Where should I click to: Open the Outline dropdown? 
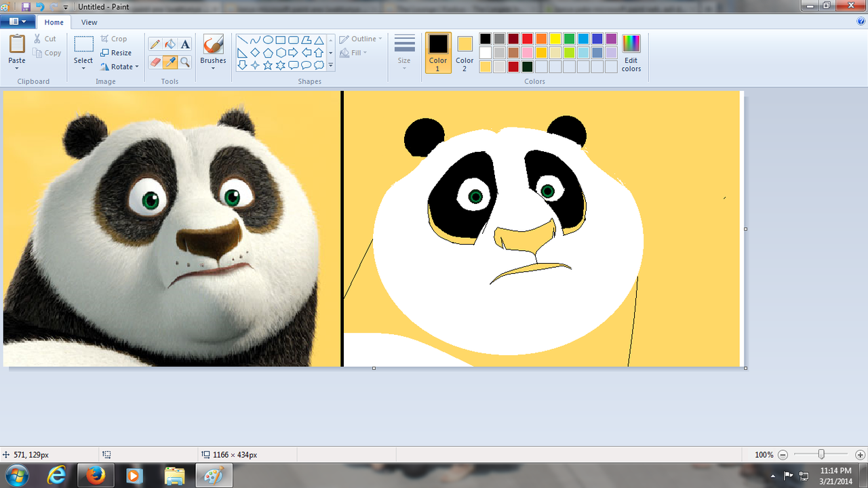click(x=361, y=39)
